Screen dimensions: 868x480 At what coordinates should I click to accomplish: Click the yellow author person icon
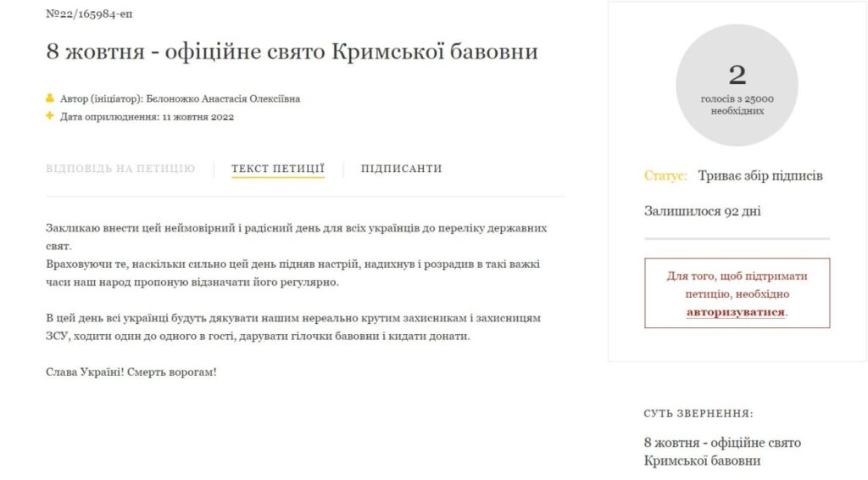click(50, 98)
